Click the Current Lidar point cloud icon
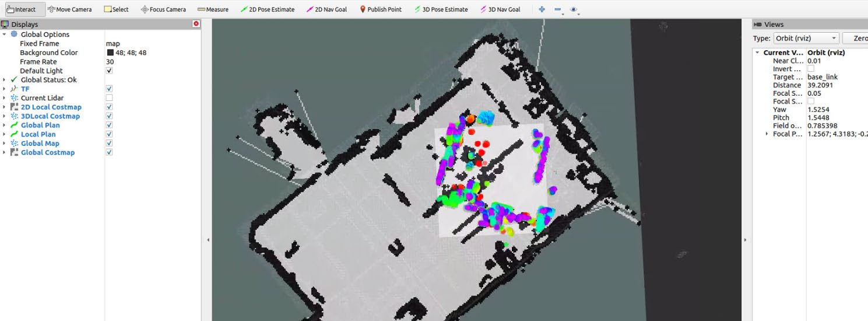 15,98
